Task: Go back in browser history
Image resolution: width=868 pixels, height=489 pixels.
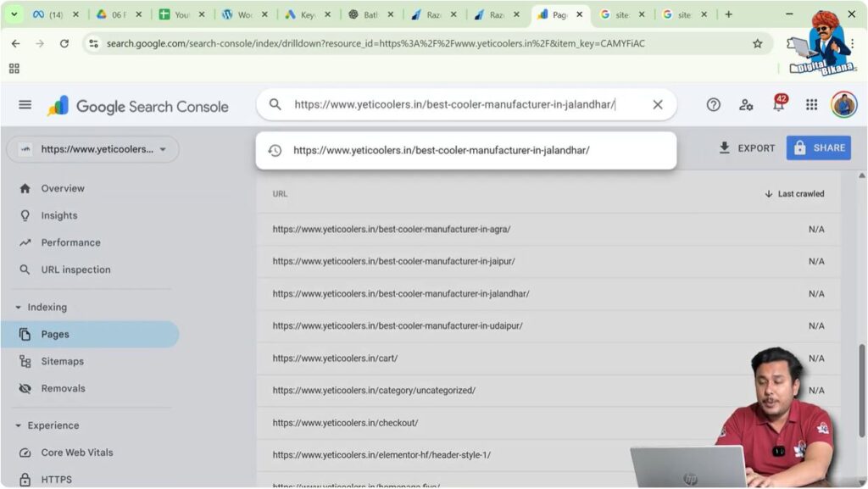Action: (15, 44)
